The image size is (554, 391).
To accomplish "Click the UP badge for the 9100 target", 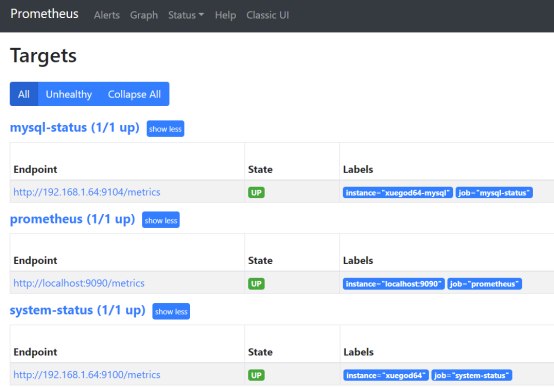I will click(256, 375).
